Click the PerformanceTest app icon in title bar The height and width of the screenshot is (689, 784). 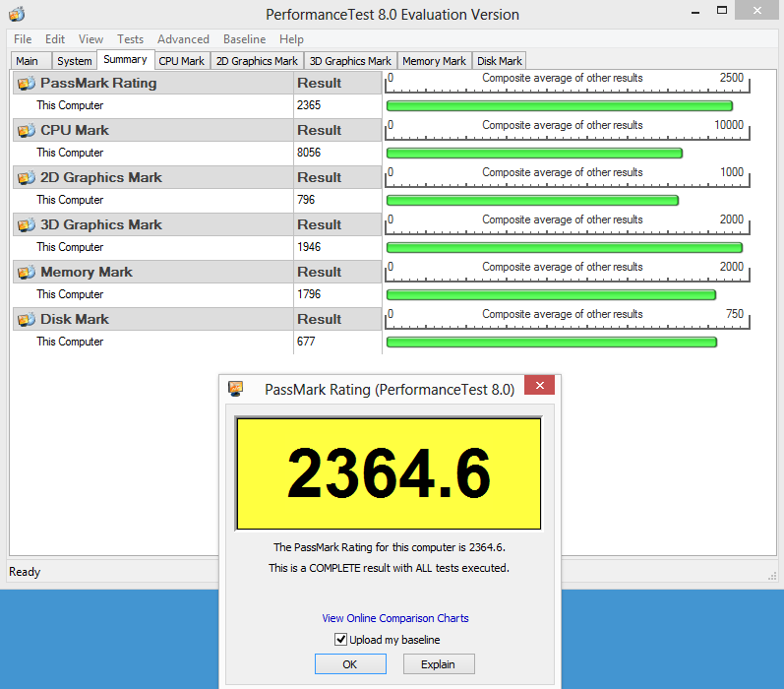coord(17,14)
